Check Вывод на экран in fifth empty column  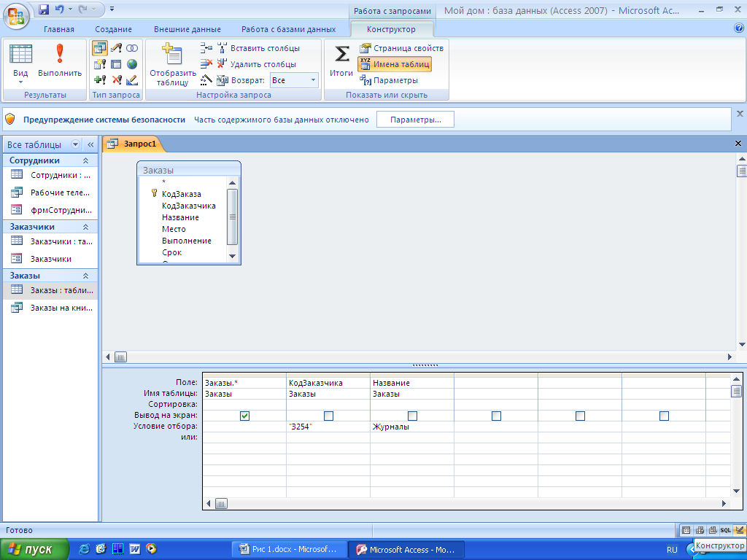(580, 416)
